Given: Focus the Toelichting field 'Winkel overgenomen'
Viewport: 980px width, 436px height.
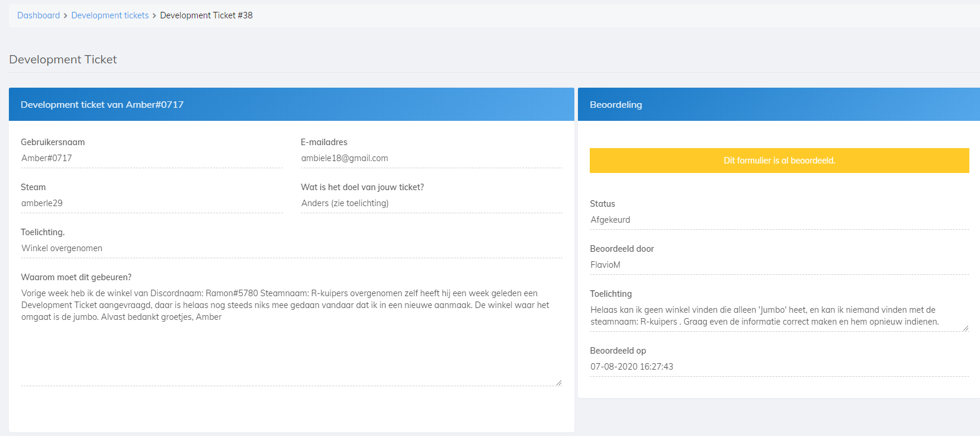Looking at the screenshot, I should [x=291, y=248].
